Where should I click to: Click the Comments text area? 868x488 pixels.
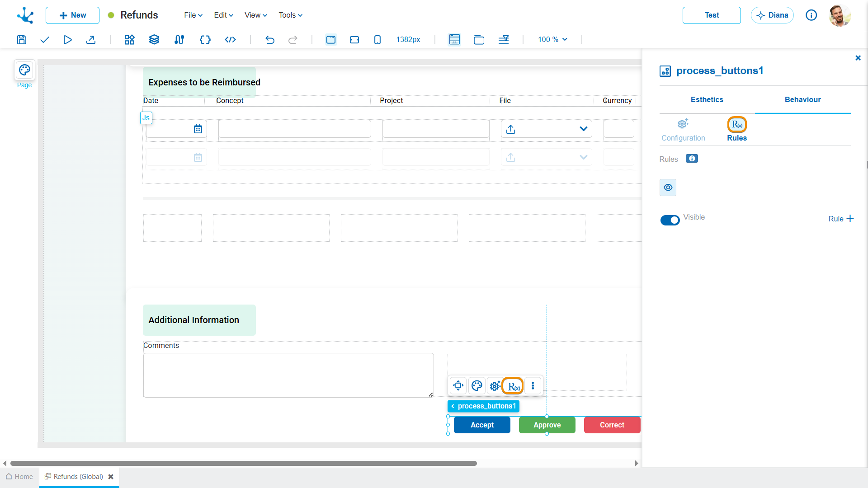pyautogui.click(x=288, y=375)
